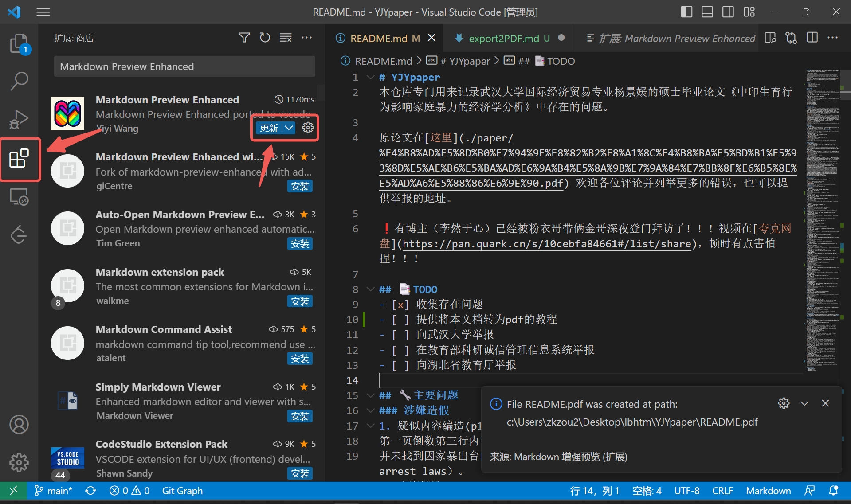851x504 pixels.
Task: Install Simply Markdown Viewer
Action: coord(300,416)
